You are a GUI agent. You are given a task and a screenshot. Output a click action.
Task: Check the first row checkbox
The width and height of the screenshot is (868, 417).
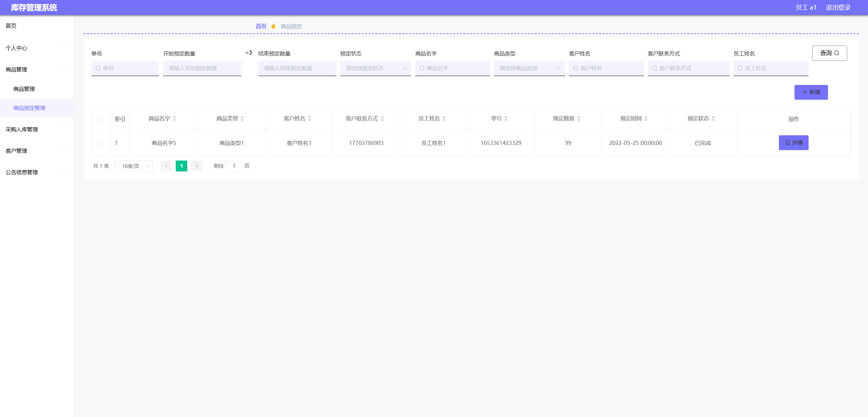[x=100, y=143]
